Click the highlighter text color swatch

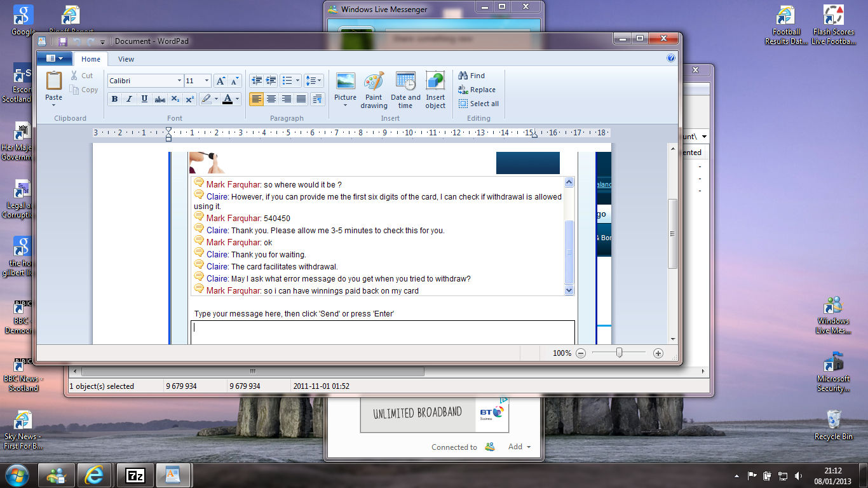(x=205, y=99)
